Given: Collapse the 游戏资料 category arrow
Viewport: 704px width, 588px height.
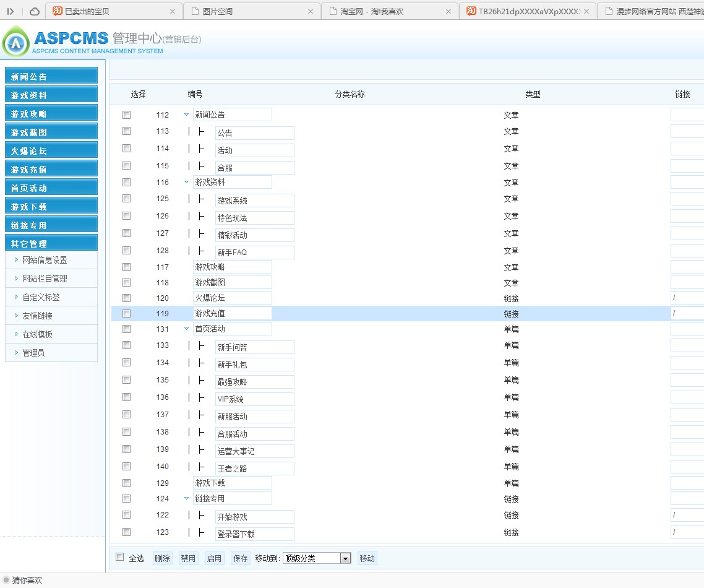Looking at the screenshot, I should 186,182.
